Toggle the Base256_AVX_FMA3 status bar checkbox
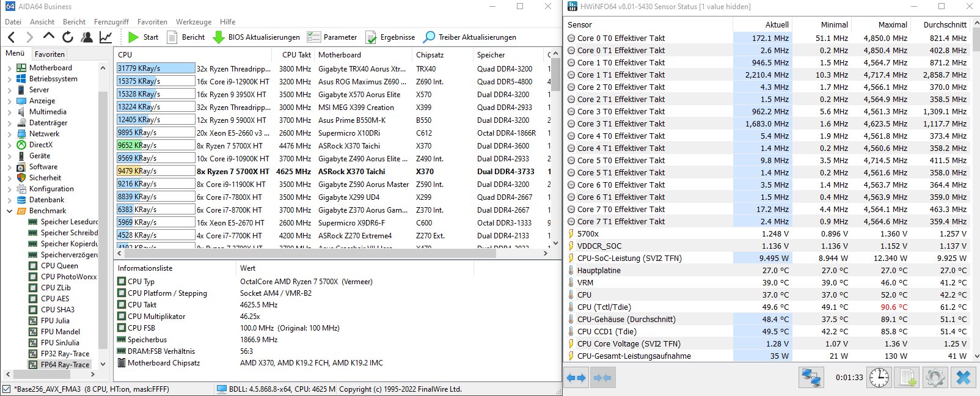This screenshot has width=980, height=396. point(7,389)
